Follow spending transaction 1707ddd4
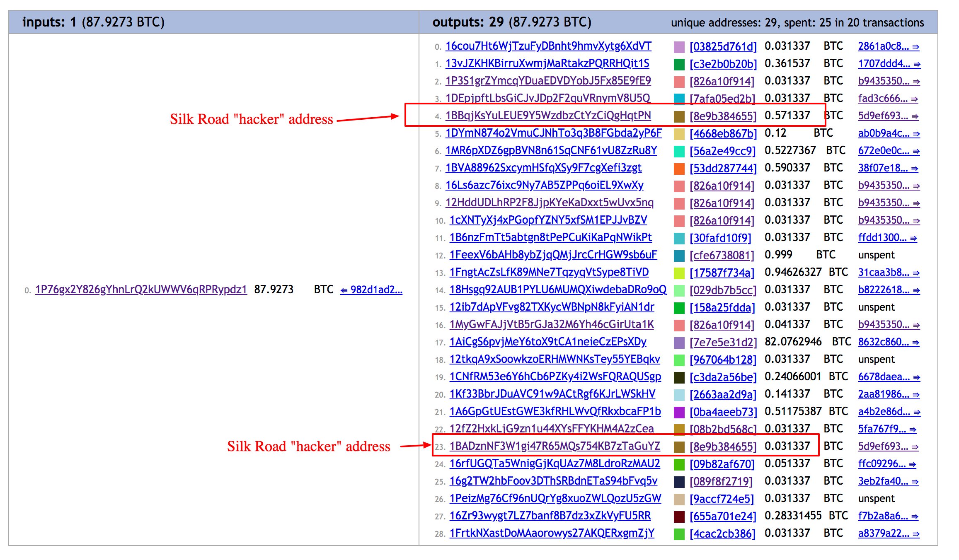The width and height of the screenshot is (959, 560). 889,63
